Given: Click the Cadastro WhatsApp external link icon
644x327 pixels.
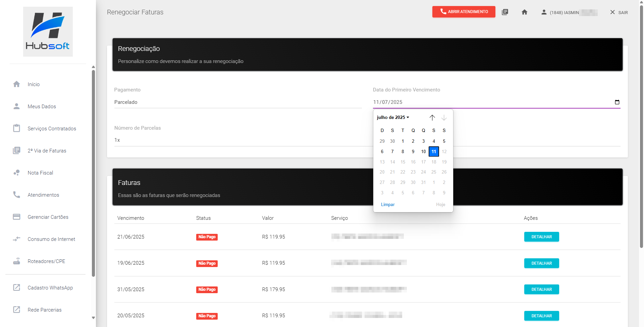Looking at the screenshot, I should [x=16, y=287].
